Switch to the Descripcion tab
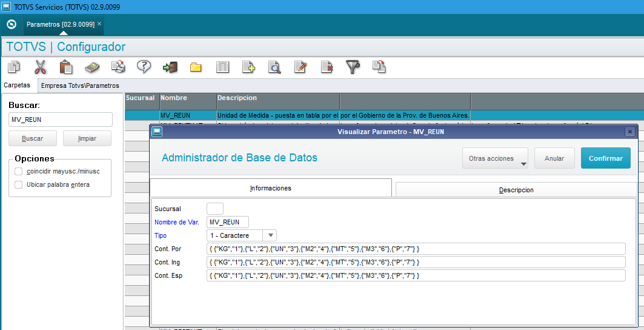The image size is (644, 330). 516,190
